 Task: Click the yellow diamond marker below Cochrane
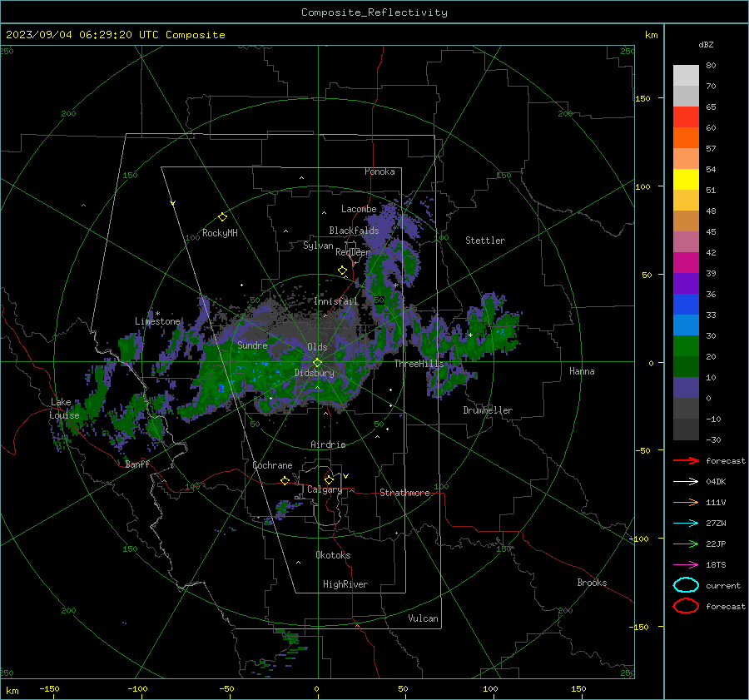pos(285,480)
